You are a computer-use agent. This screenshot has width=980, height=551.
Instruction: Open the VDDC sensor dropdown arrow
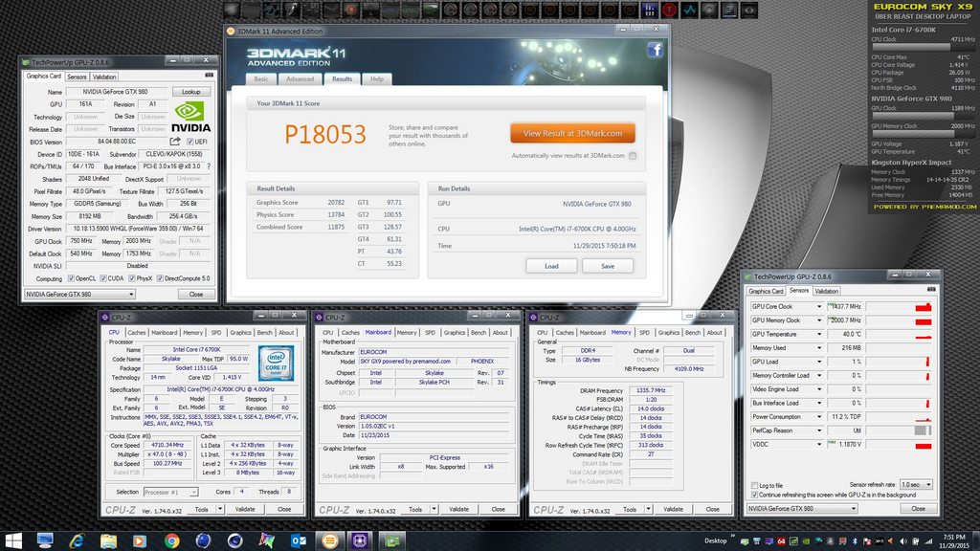click(819, 444)
